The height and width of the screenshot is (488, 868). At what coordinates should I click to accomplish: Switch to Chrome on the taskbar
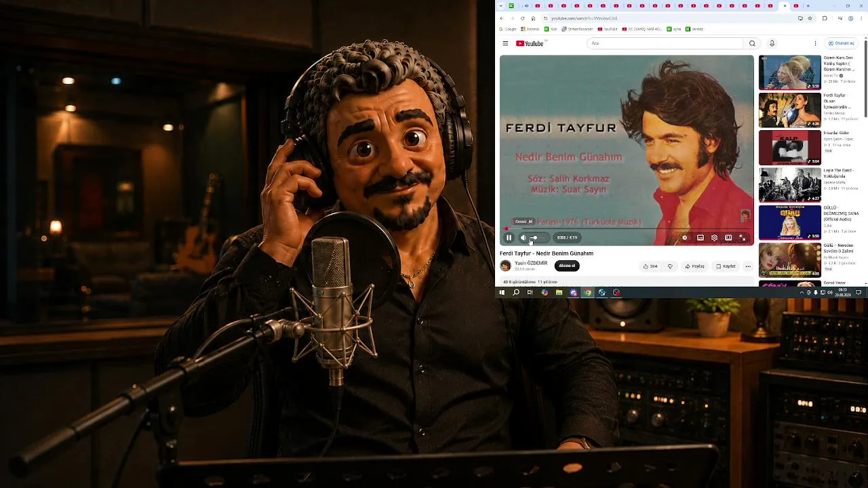[x=588, y=293]
